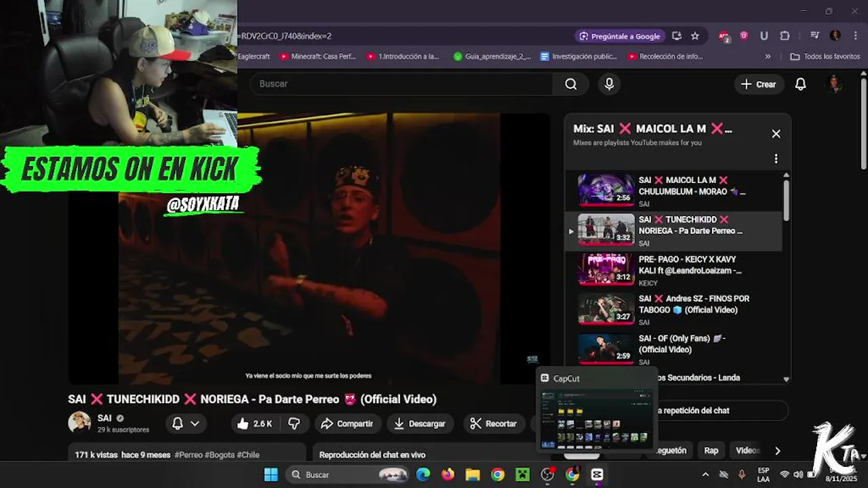Open the Chrome profile avatar

point(835,36)
